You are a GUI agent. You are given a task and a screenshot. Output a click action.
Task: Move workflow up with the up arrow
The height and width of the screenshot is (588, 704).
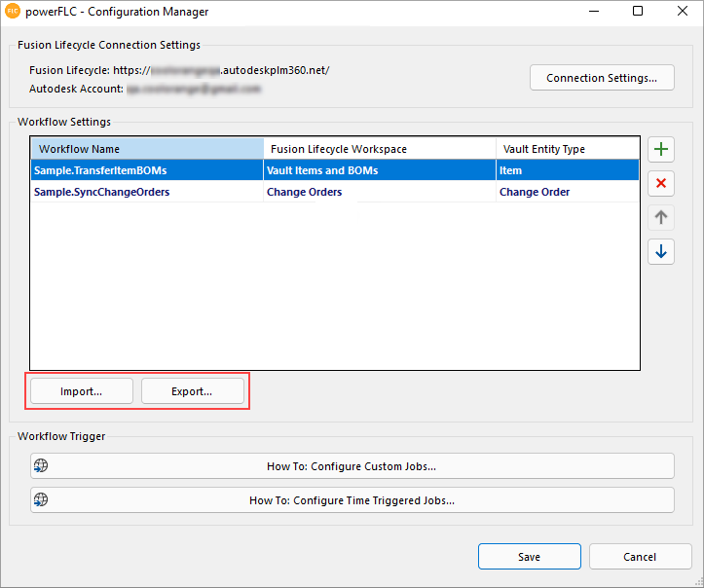click(661, 217)
